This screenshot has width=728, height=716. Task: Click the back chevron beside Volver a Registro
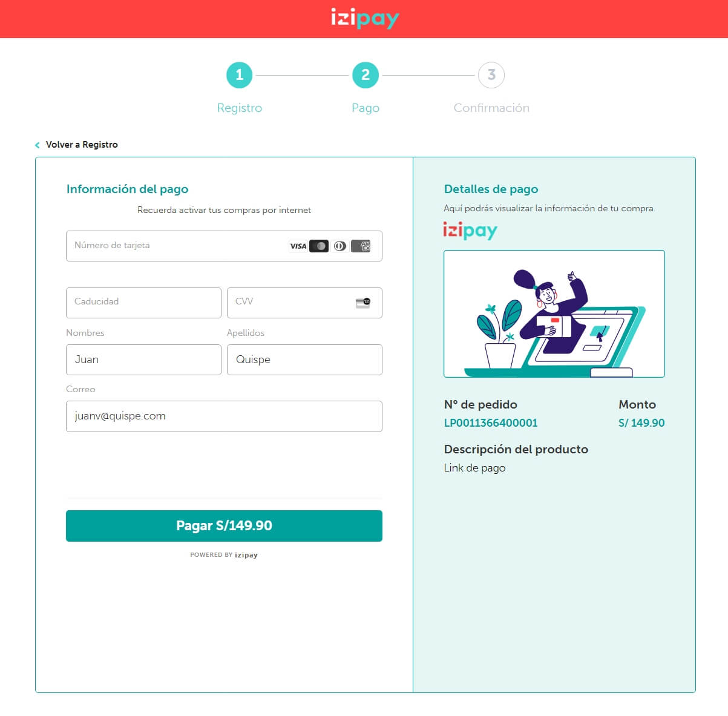[x=38, y=145]
